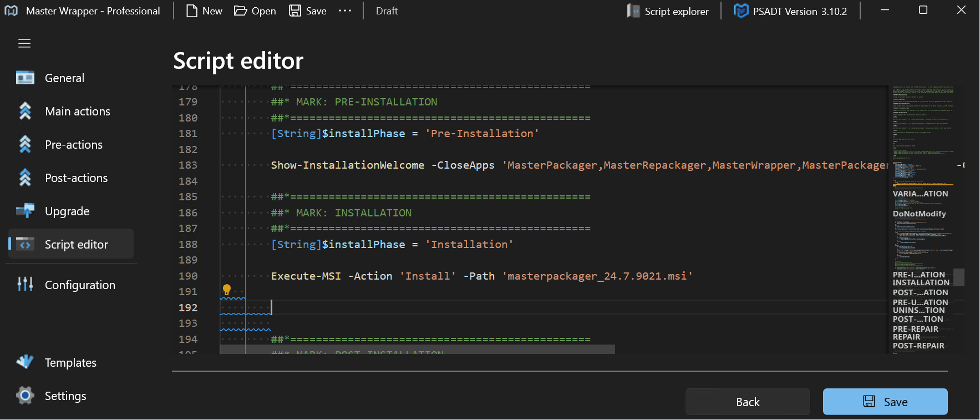Image resolution: width=980 pixels, height=420 pixels.
Task: Click the lightbulb quick-fix icon on line 191
Action: pyautogui.click(x=226, y=290)
